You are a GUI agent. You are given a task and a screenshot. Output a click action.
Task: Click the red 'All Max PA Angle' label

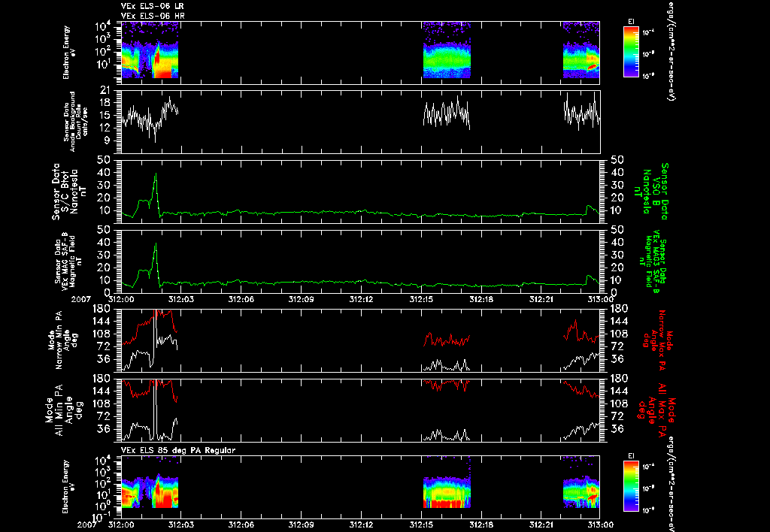tap(656, 409)
